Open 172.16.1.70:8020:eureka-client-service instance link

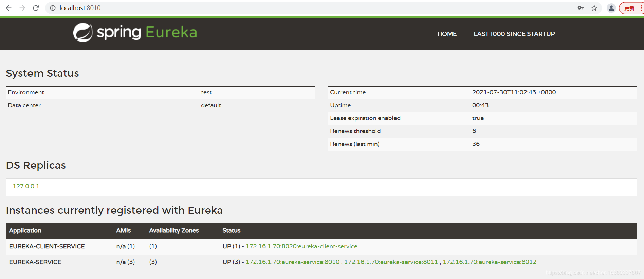click(x=301, y=246)
